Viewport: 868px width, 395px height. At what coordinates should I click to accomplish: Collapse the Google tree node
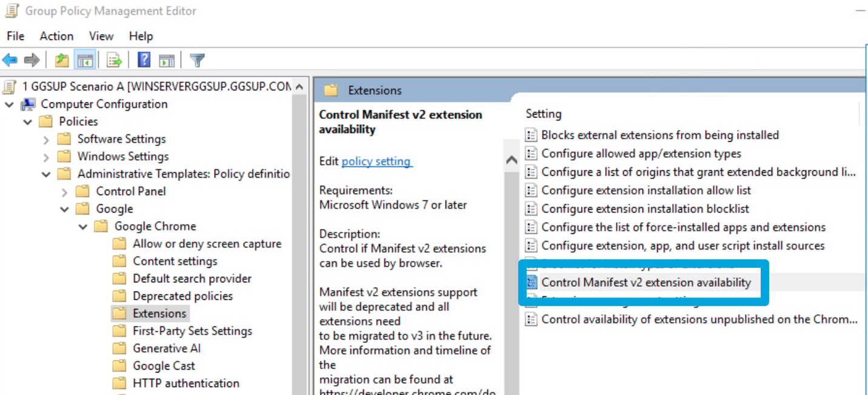coord(65,210)
